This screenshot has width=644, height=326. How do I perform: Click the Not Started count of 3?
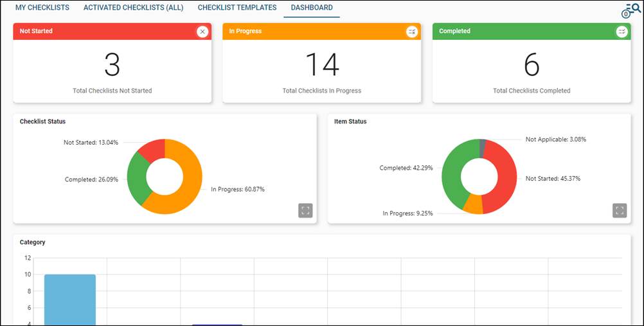pyautogui.click(x=112, y=65)
